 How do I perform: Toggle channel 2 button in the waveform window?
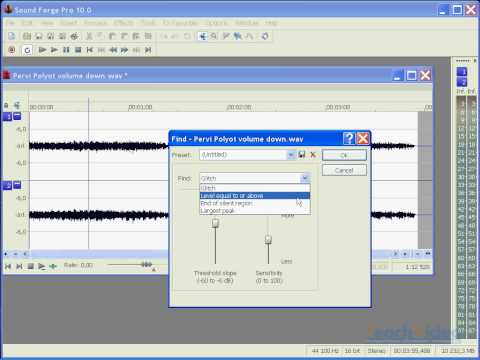click(x=8, y=185)
